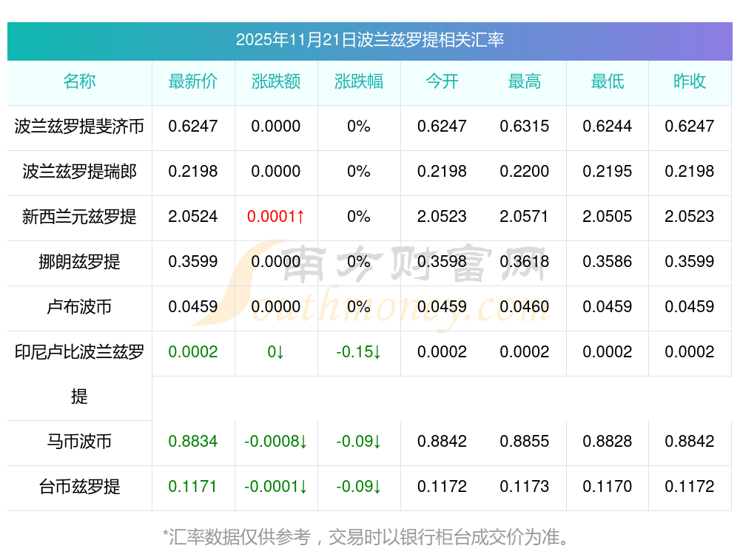This screenshot has height=560, width=740.
Task: Click opening value 0.1172 for 台币兹罗提
Action: click(x=442, y=487)
